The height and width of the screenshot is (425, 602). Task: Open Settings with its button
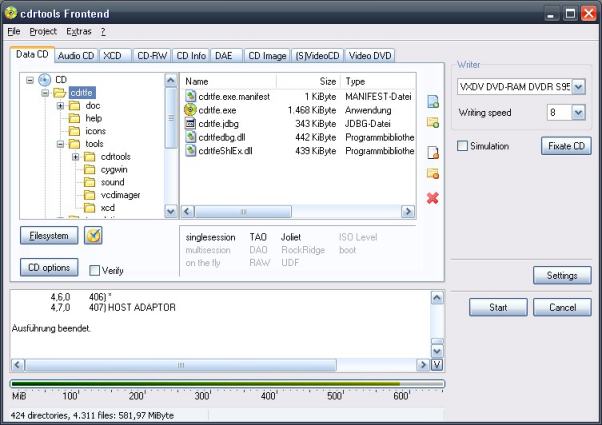pos(562,275)
